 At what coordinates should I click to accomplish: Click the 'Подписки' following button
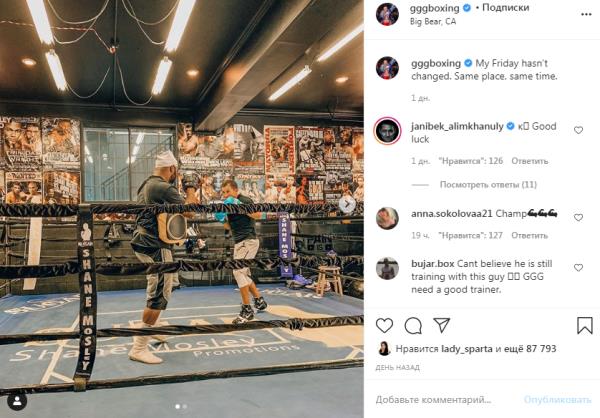coord(506,8)
